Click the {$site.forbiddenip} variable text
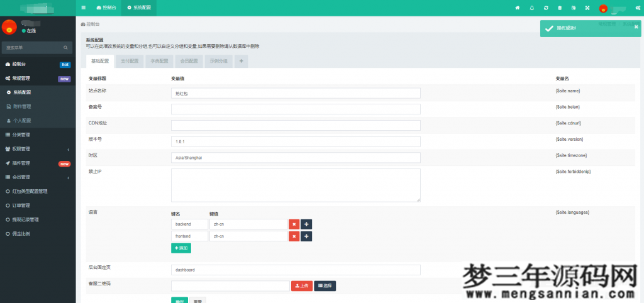The width and height of the screenshot is (644, 303). point(573,171)
